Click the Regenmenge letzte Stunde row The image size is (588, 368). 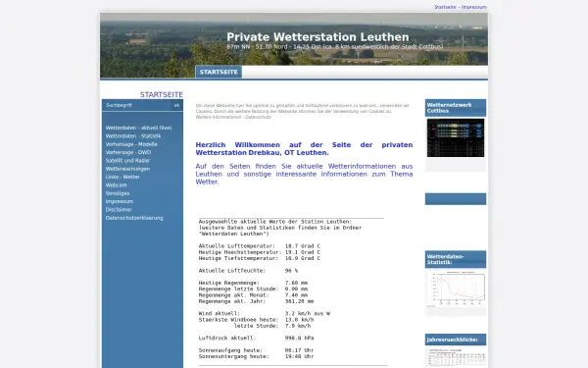[x=253, y=289]
